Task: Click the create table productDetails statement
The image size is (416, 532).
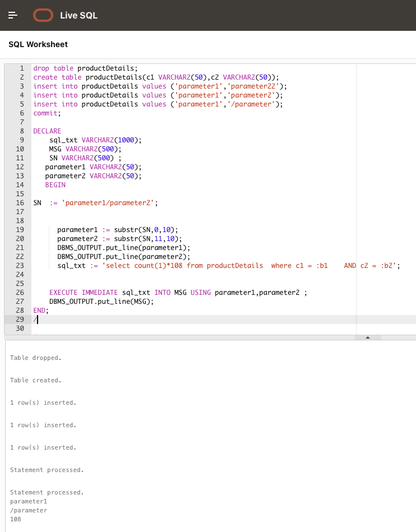Action: click(x=156, y=77)
